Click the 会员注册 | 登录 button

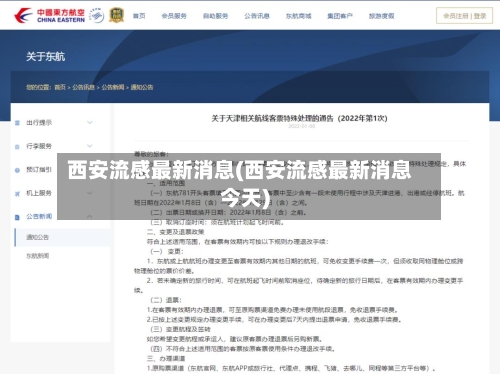(x=464, y=16)
